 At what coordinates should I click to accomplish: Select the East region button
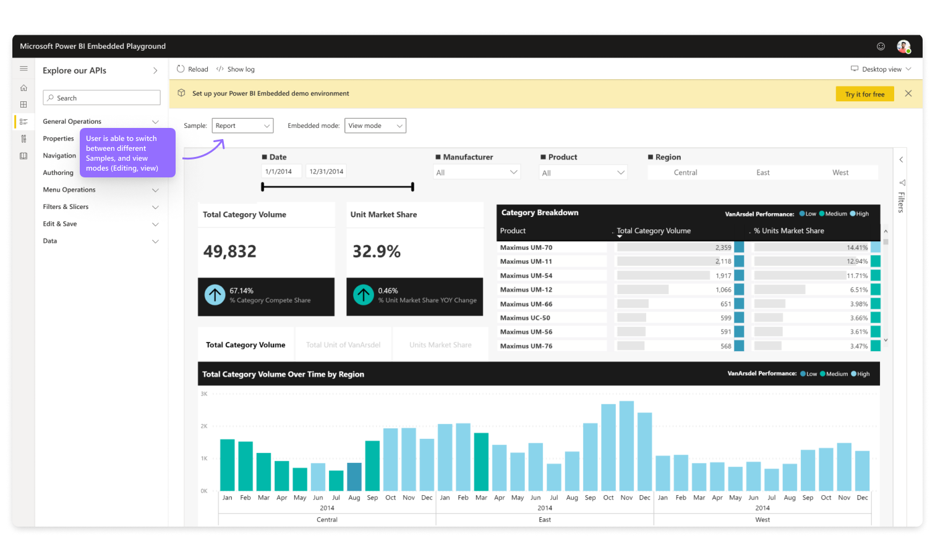[x=763, y=172]
